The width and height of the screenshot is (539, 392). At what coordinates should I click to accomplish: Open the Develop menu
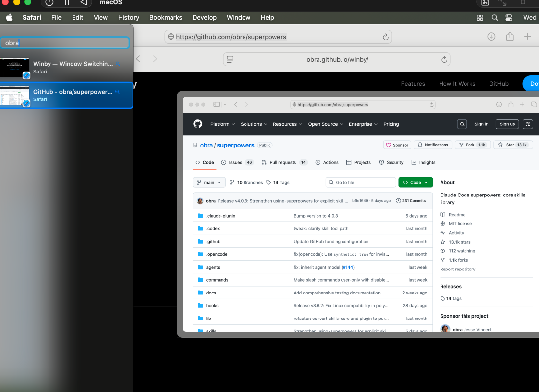204,17
